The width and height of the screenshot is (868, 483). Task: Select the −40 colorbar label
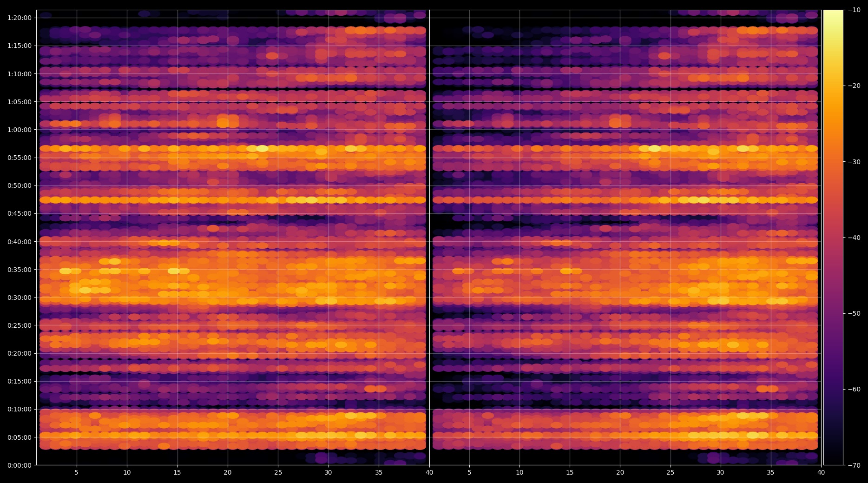pyautogui.click(x=854, y=238)
